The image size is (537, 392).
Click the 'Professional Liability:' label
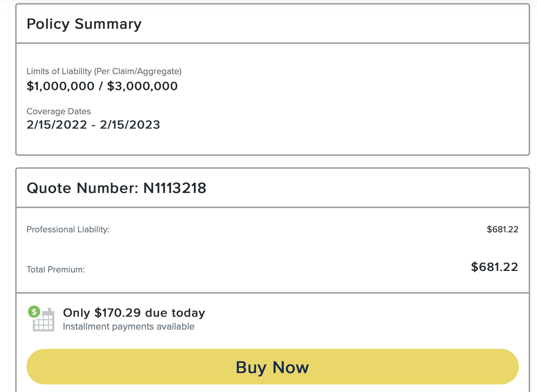(x=68, y=229)
